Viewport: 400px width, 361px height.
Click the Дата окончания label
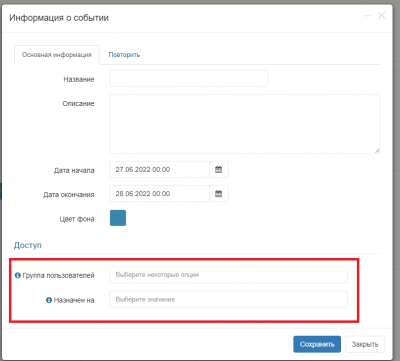click(x=69, y=194)
